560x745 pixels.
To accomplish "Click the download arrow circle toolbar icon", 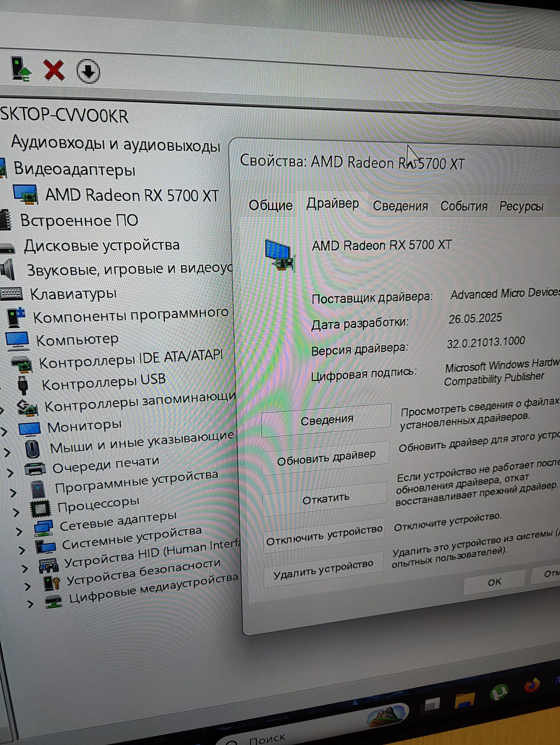I will click(88, 71).
